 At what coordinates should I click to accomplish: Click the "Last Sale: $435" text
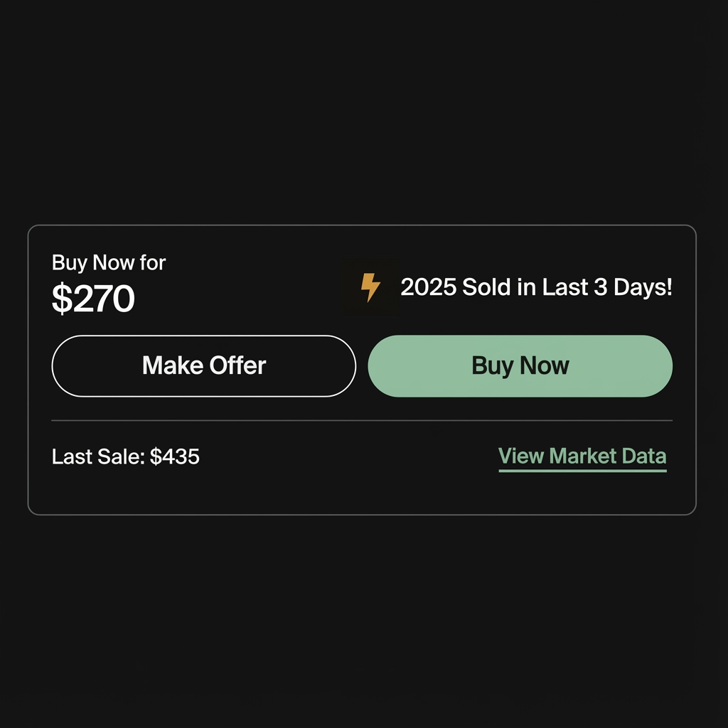pos(126,456)
